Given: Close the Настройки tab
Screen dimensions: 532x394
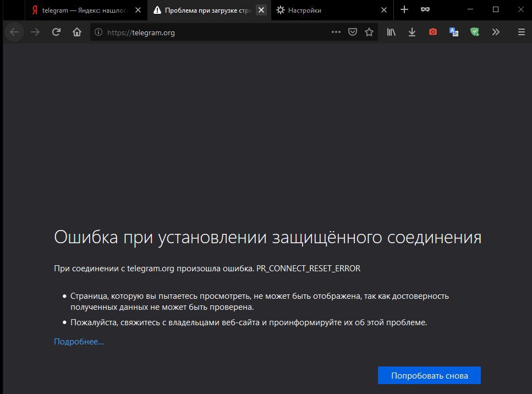Looking at the screenshot, I should (x=384, y=10).
